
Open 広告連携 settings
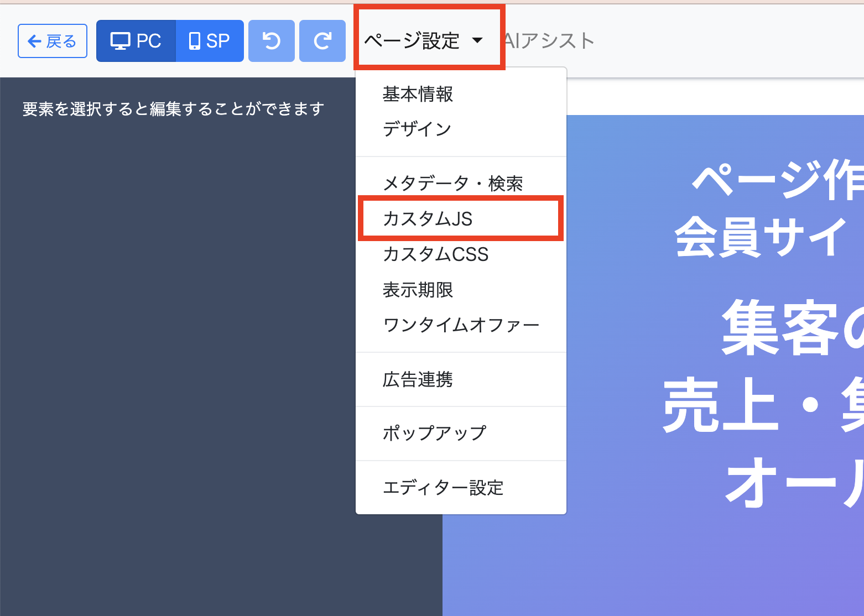418,379
